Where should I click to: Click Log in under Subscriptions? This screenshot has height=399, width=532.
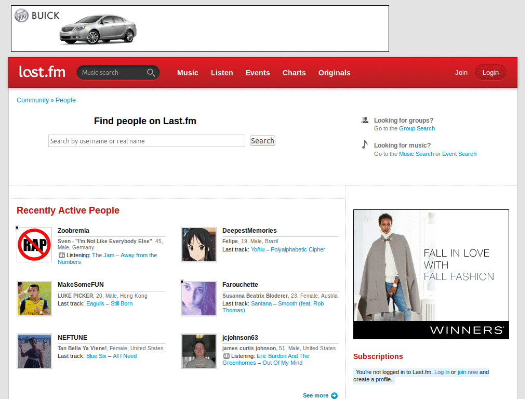coord(442,372)
